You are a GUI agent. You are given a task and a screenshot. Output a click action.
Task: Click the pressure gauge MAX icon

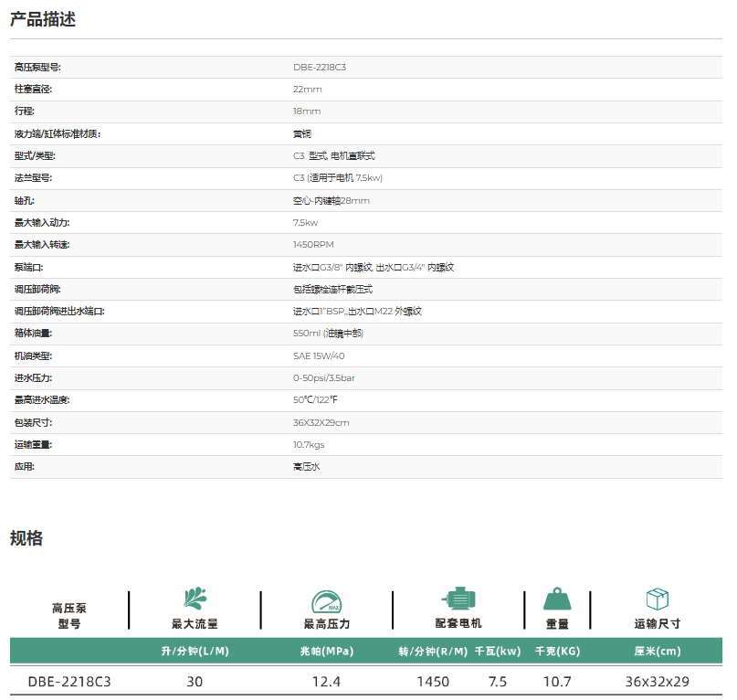click(326, 600)
